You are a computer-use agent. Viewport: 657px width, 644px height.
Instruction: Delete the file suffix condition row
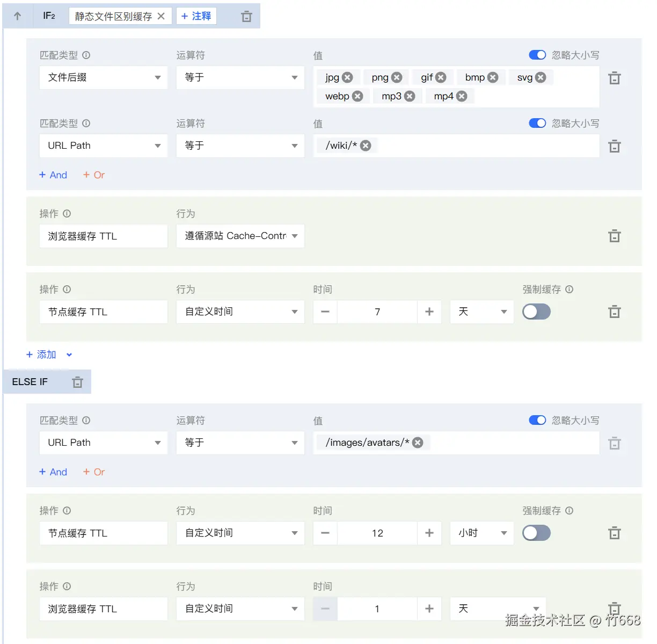615,78
